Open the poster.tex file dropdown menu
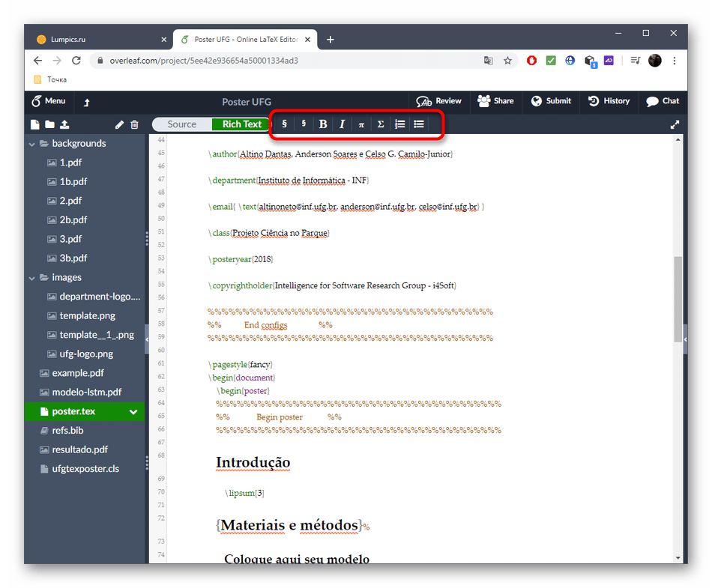 click(x=133, y=412)
